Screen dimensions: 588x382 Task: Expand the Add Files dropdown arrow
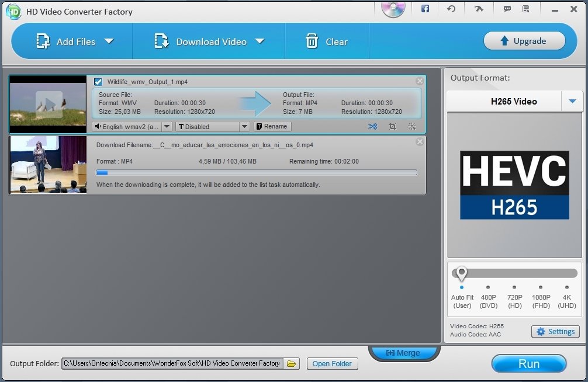pos(109,41)
